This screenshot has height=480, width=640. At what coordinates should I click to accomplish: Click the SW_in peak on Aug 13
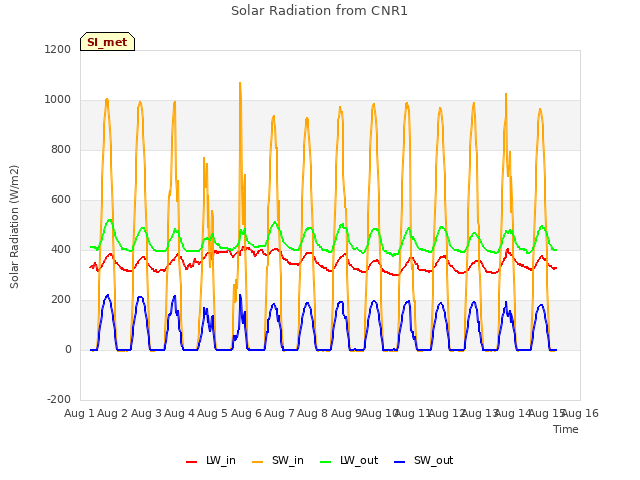(506, 94)
